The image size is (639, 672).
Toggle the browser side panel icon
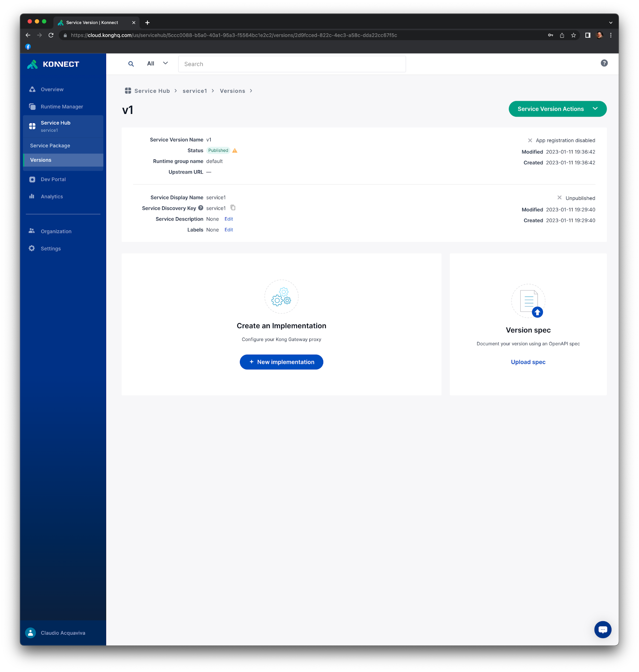tap(588, 35)
